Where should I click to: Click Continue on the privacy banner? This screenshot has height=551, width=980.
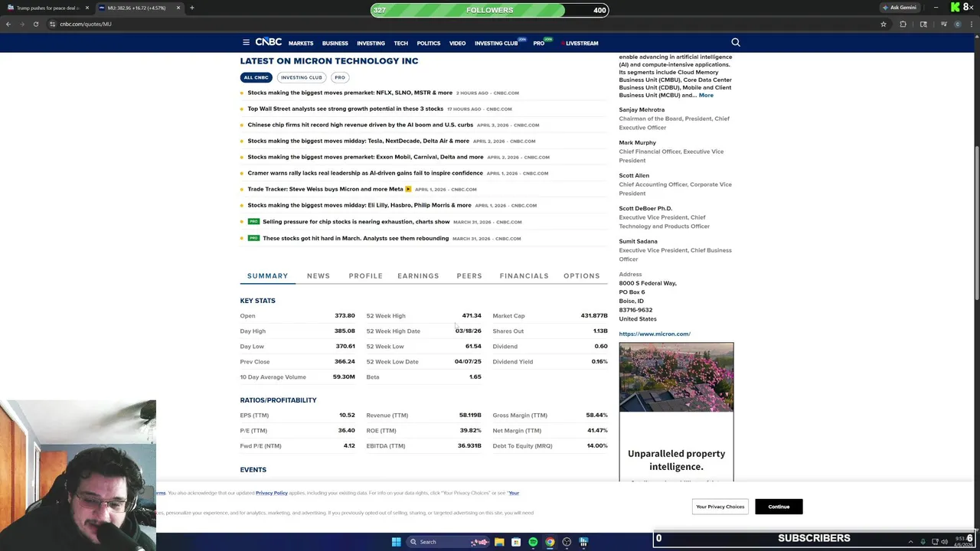[779, 507]
